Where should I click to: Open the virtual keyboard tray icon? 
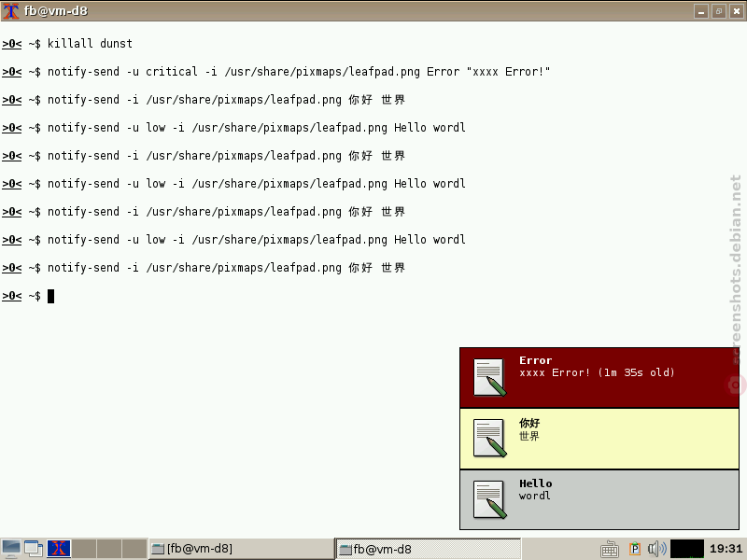610,549
